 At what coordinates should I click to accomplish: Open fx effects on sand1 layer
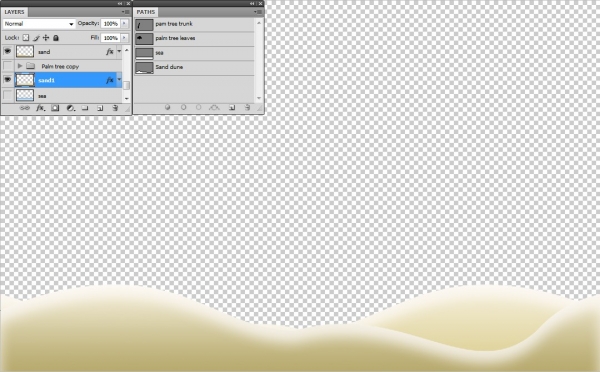click(x=110, y=80)
